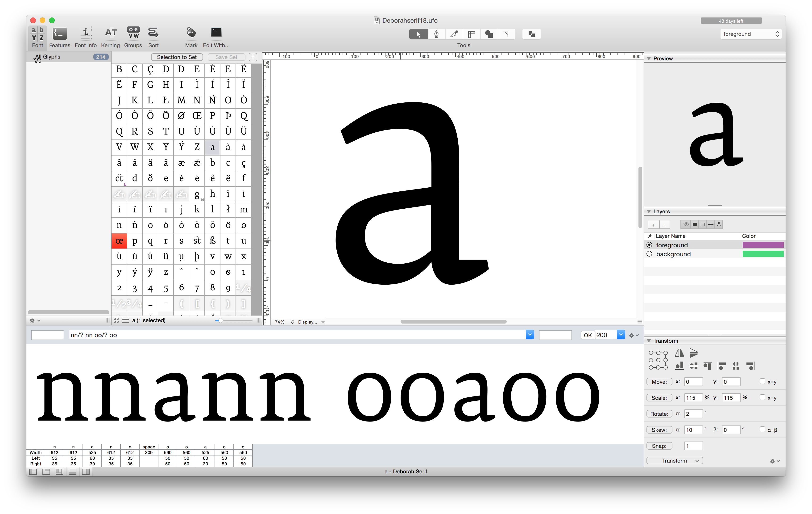Open the Sort glyphs option
This screenshot has height=514, width=812.
pos(153,38)
